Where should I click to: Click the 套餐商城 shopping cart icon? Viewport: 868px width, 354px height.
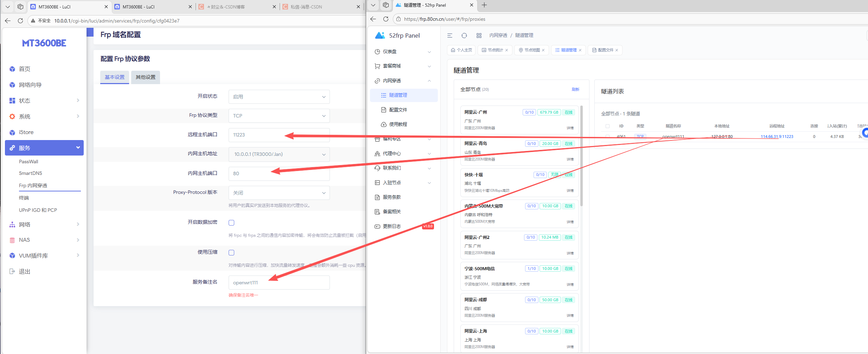[377, 66]
